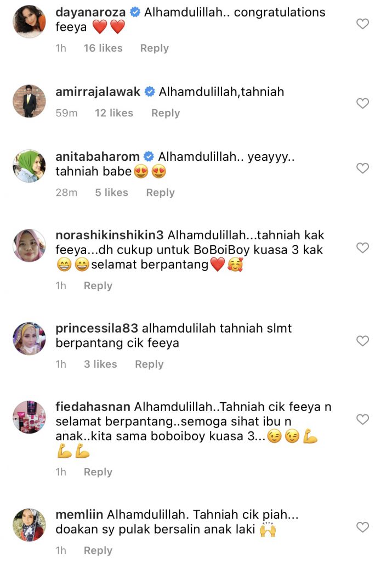Viewport: 392px width, 562px height.
Task: Open the memliin username link
Action: [79, 514]
